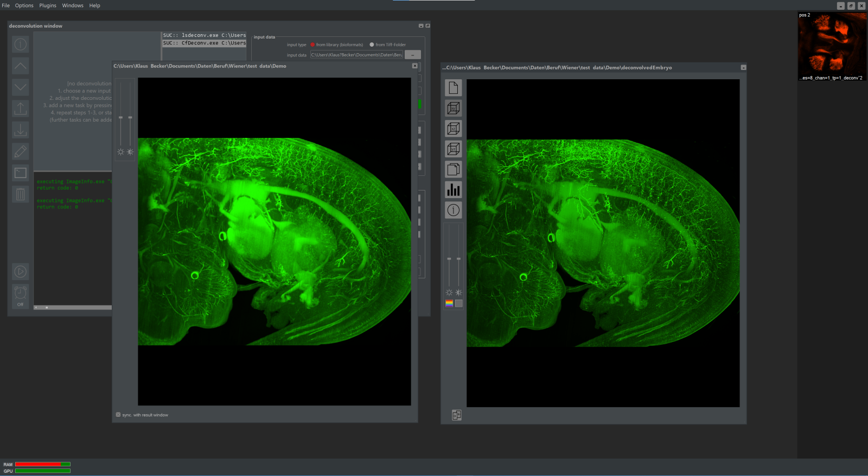The width and height of the screenshot is (868, 476).
Task: Click the rainbow colormap swatch
Action: point(449,303)
